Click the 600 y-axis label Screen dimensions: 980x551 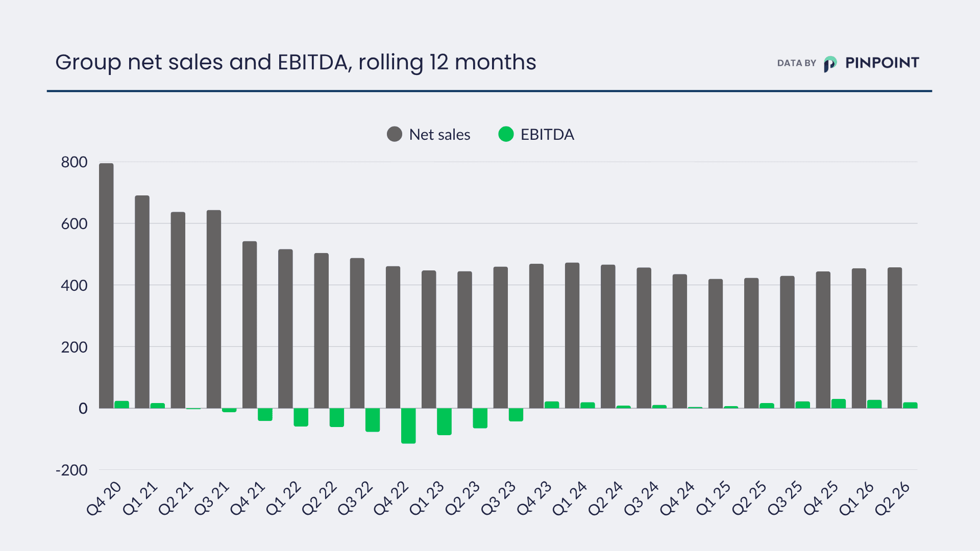[74, 224]
